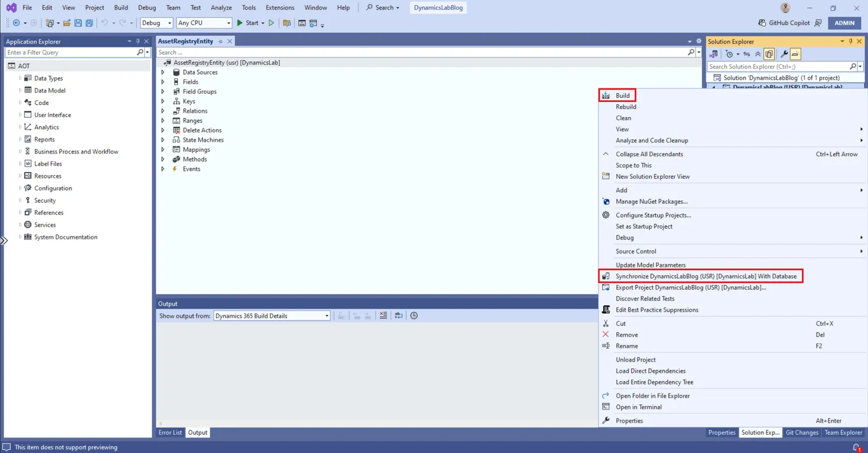Toggle word wrap in the Output window
The height and width of the screenshot is (453, 868).
pyautogui.click(x=399, y=316)
